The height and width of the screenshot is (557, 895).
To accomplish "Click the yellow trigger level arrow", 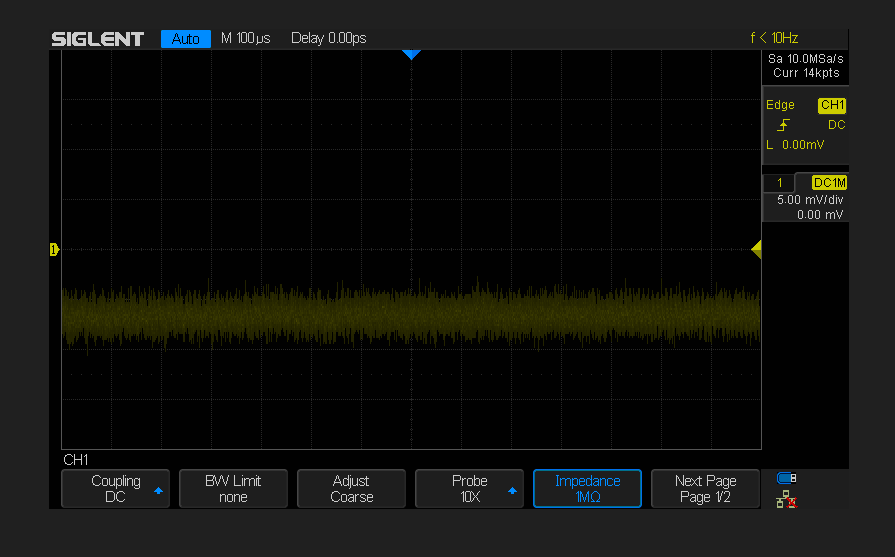I will pos(756,249).
